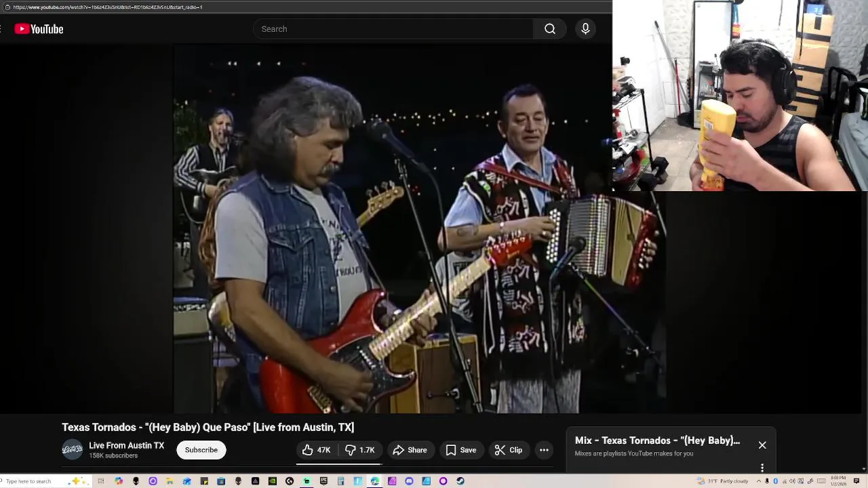Create a Clip of this video
Viewport: 868px width, 488px height.
[x=508, y=450]
